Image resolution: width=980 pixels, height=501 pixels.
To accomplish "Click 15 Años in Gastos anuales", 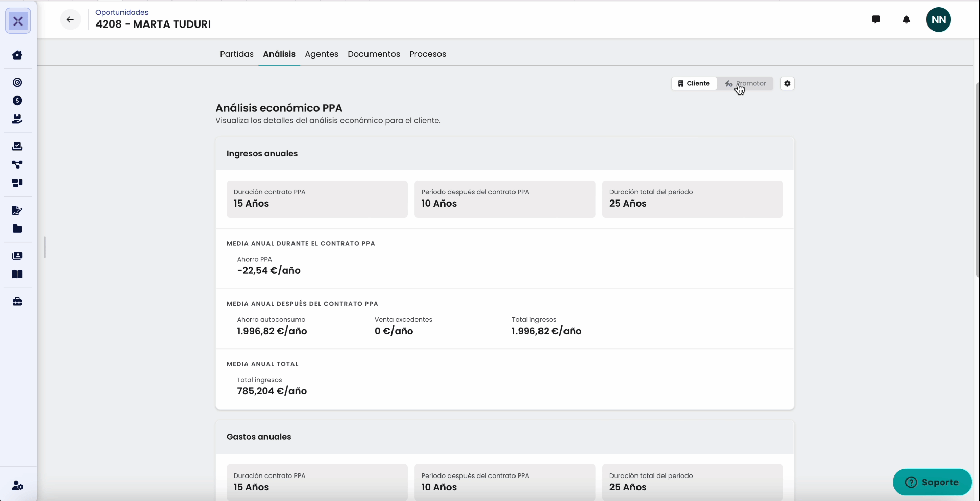I will point(251,487).
